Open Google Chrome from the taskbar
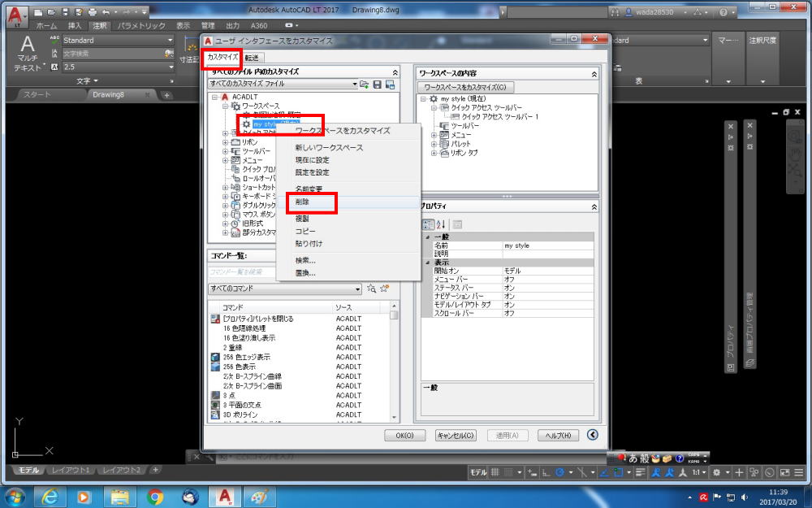 pyautogui.click(x=154, y=497)
